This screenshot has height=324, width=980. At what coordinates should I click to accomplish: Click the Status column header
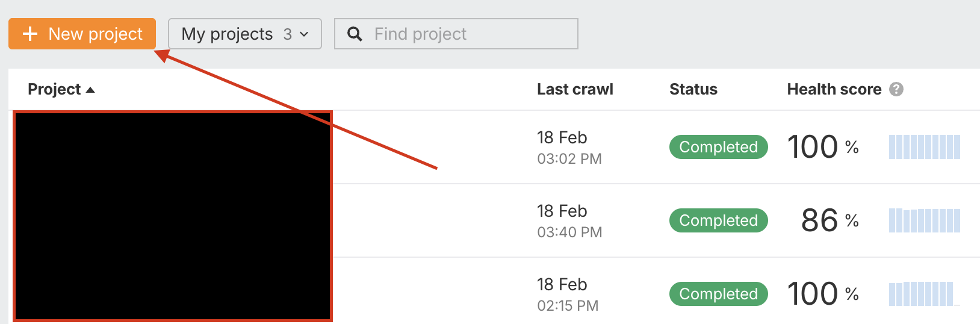(693, 89)
